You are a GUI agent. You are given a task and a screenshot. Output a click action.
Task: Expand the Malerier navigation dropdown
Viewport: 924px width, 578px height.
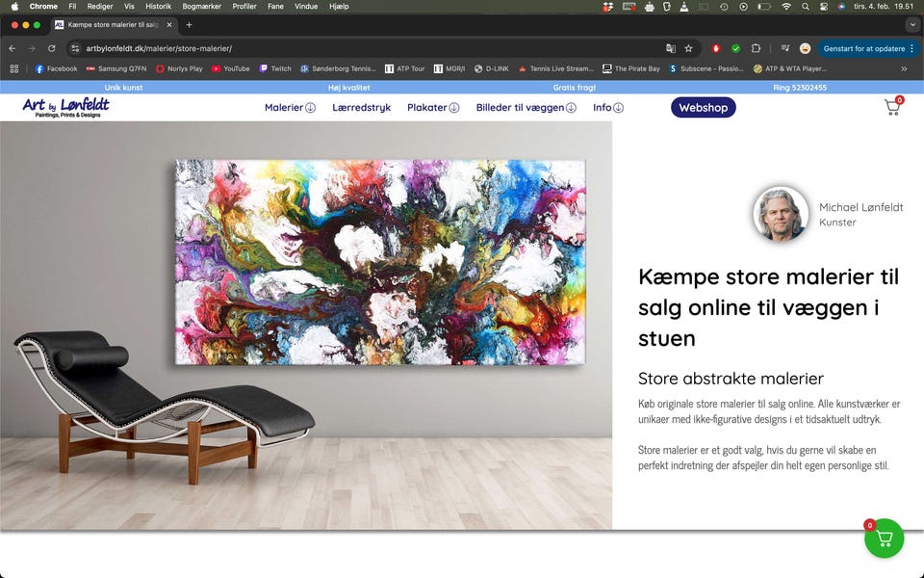tap(289, 107)
